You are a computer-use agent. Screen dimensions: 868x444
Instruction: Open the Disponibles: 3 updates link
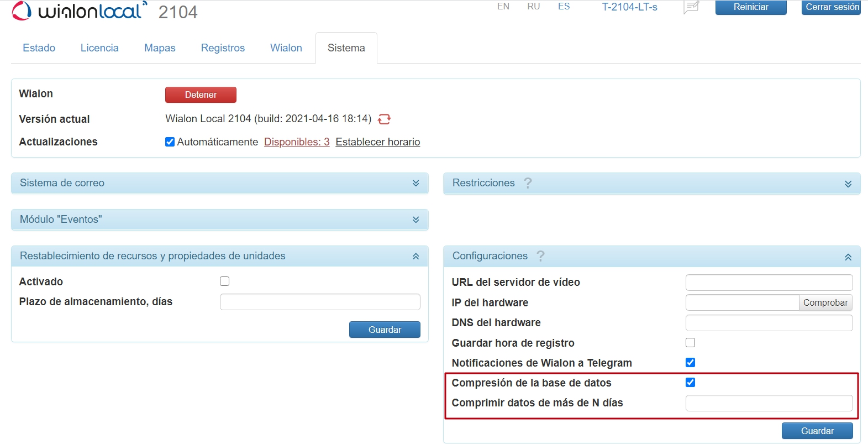click(x=297, y=142)
